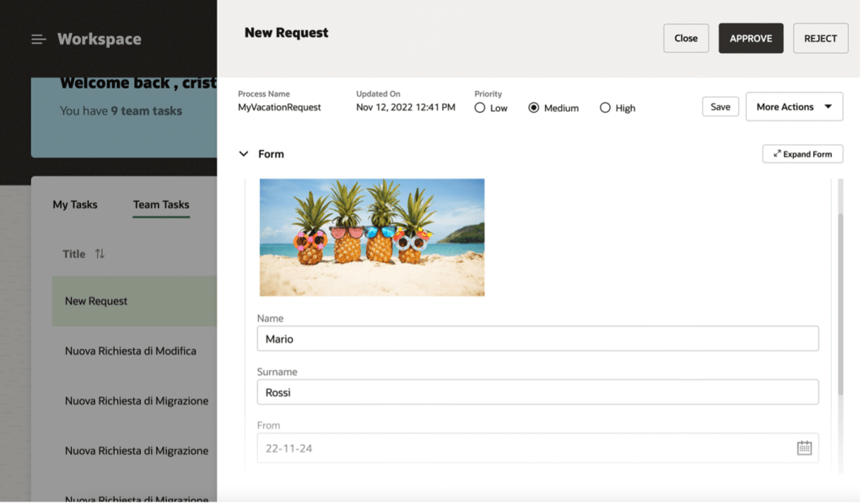Open the From date calendar picker

click(x=804, y=448)
